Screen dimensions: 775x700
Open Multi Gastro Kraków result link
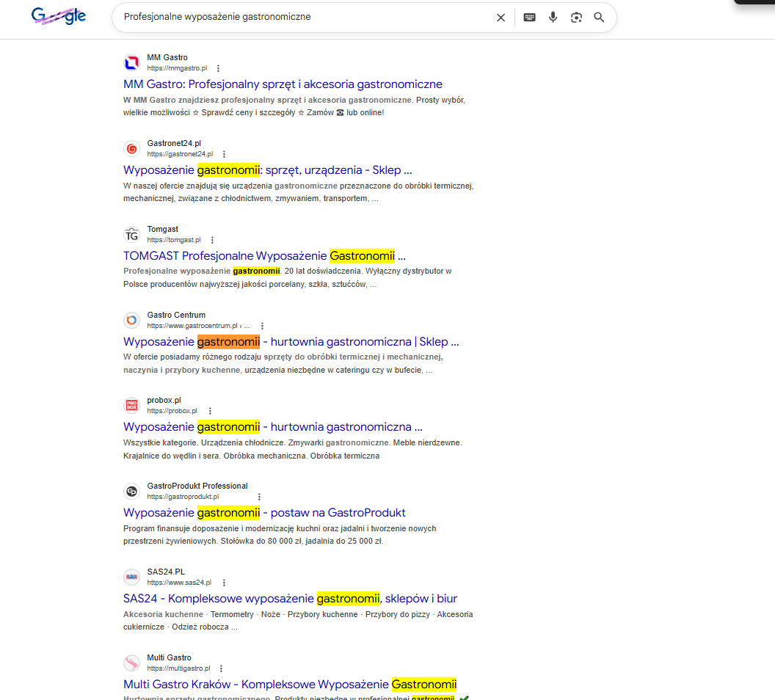[290, 684]
